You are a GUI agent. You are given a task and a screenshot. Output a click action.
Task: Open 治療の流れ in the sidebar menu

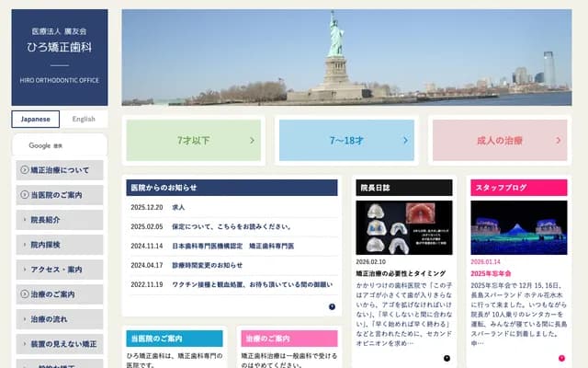tap(60, 319)
